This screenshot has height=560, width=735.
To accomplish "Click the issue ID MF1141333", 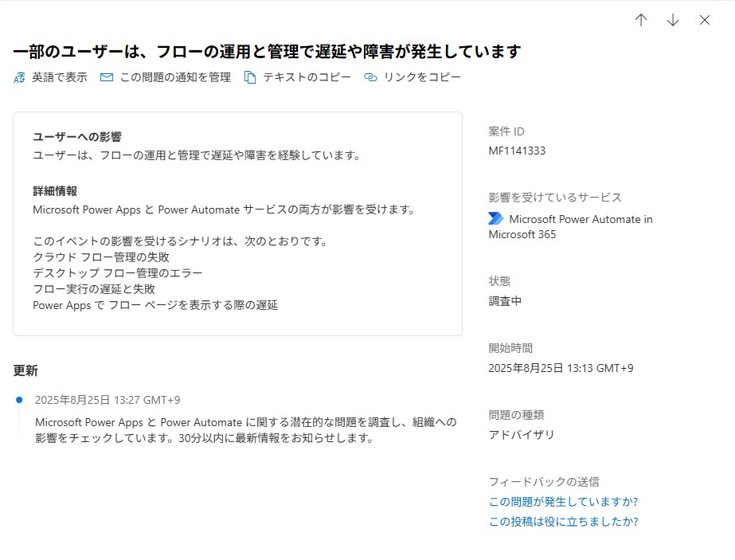I will coord(517,151).
